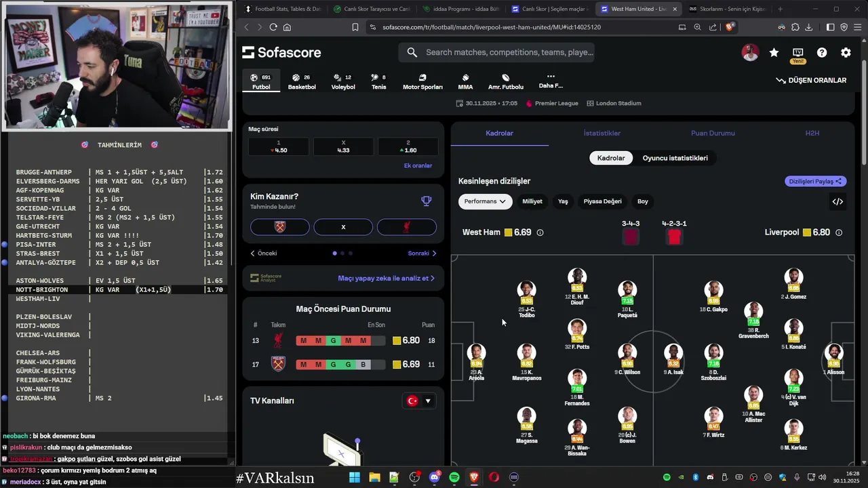The width and height of the screenshot is (868, 488).
Task: Open the embed code icon
Action: click(x=838, y=201)
